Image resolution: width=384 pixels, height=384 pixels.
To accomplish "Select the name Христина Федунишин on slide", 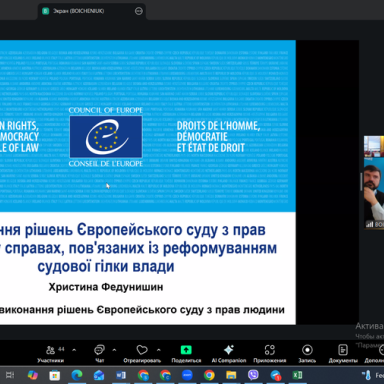I will coord(106,287).
